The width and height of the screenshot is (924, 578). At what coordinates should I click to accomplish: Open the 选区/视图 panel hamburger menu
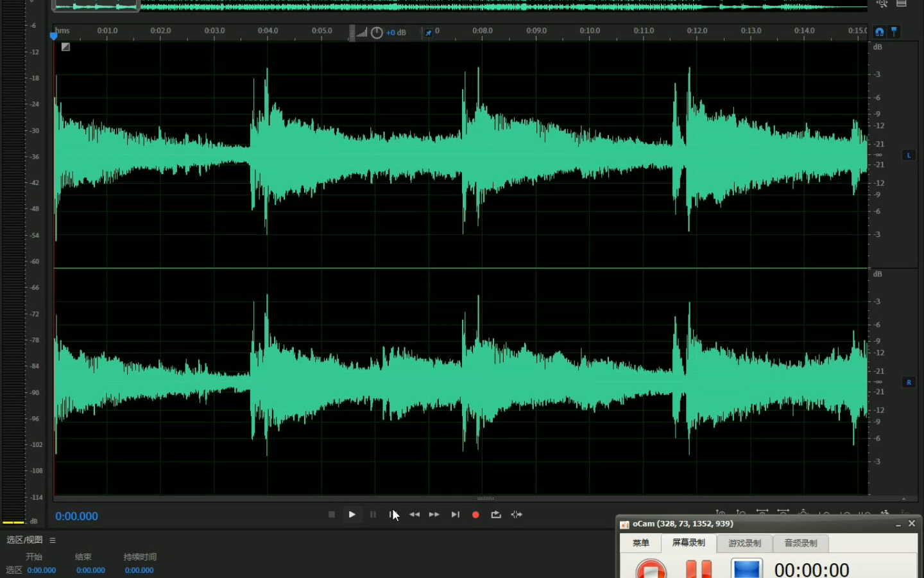pyautogui.click(x=53, y=540)
